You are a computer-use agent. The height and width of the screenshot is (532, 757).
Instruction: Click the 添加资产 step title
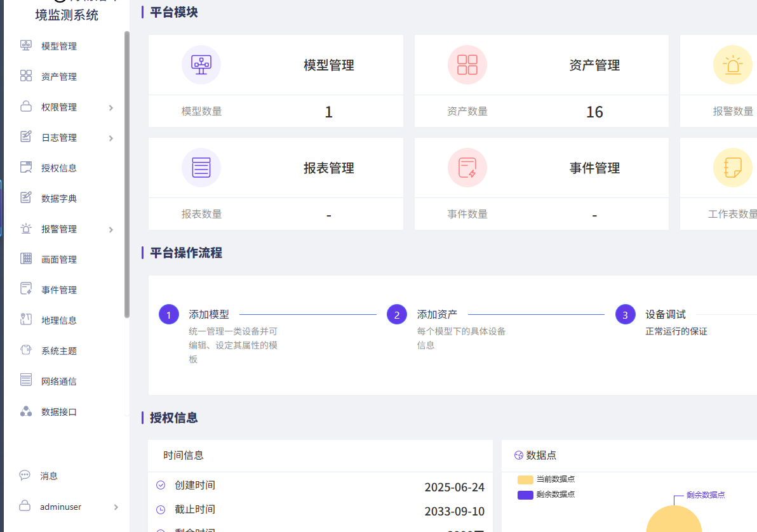(437, 314)
